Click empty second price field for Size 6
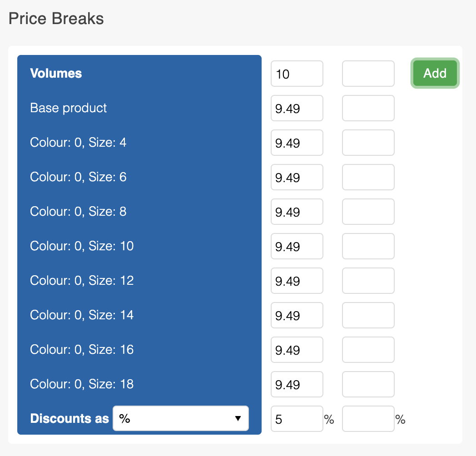 click(368, 177)
